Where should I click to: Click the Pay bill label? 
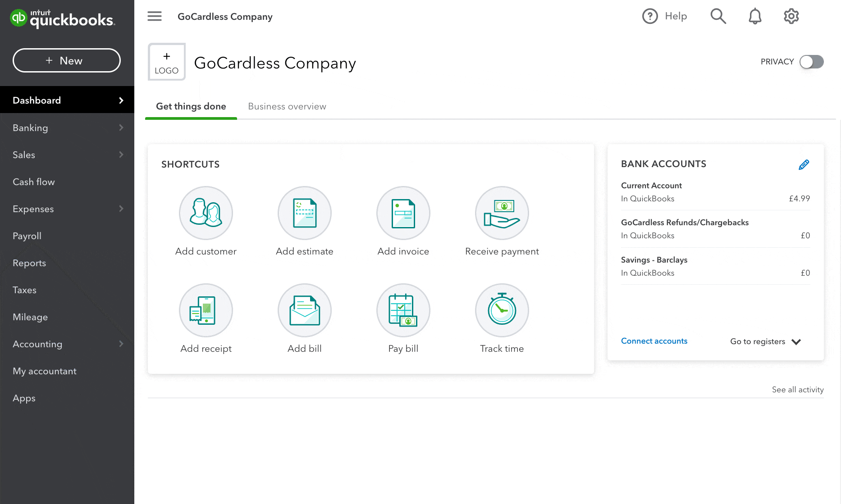click(403, 349)
